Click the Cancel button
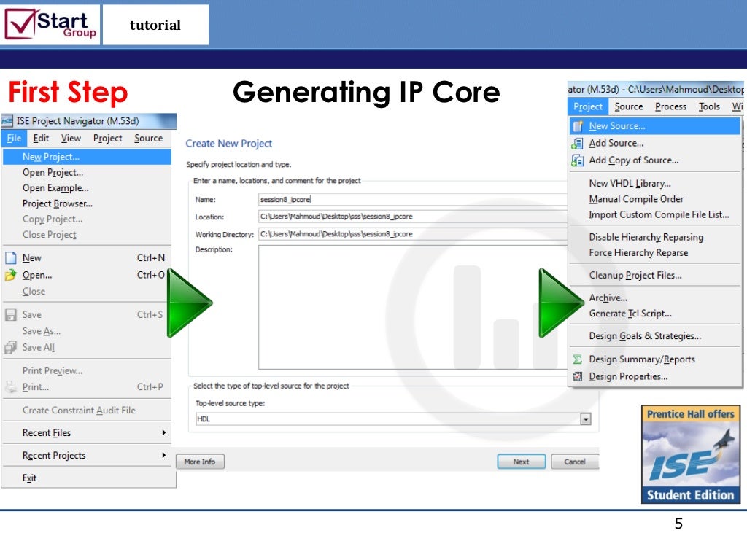747x560 pixels. pos(575,462)
